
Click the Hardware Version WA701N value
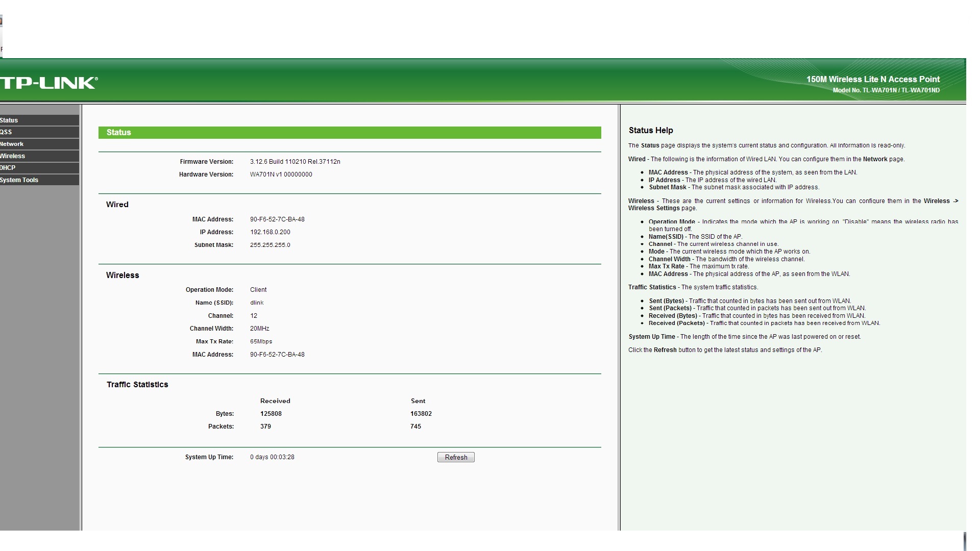click(281, 174)
